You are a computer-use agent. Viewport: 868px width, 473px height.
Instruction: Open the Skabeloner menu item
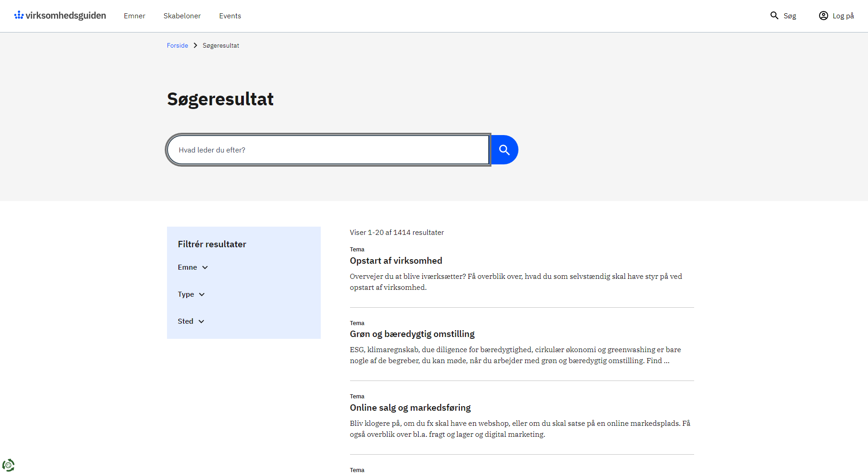point(182,16)
